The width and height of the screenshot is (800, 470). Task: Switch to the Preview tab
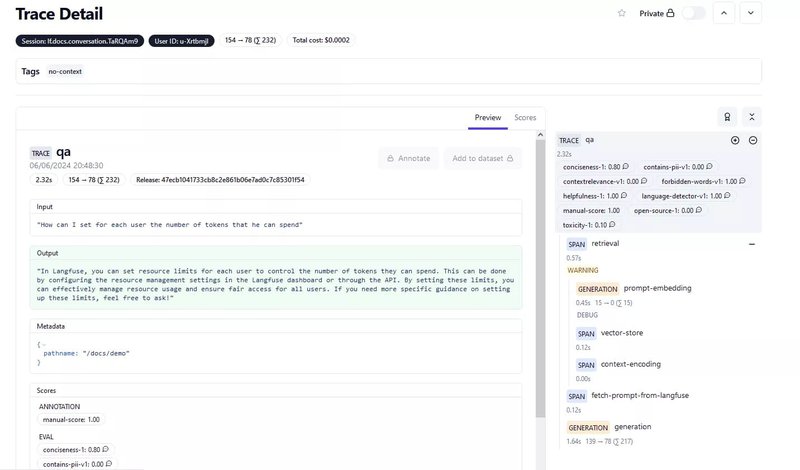[x=488, y=117]
